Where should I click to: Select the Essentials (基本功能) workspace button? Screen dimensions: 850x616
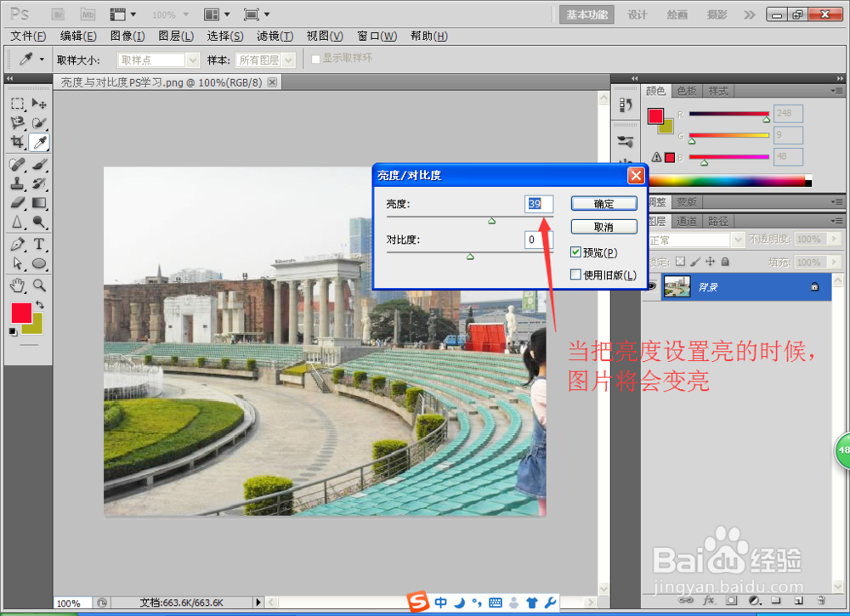pyautogui.click(x=586, y=14)
